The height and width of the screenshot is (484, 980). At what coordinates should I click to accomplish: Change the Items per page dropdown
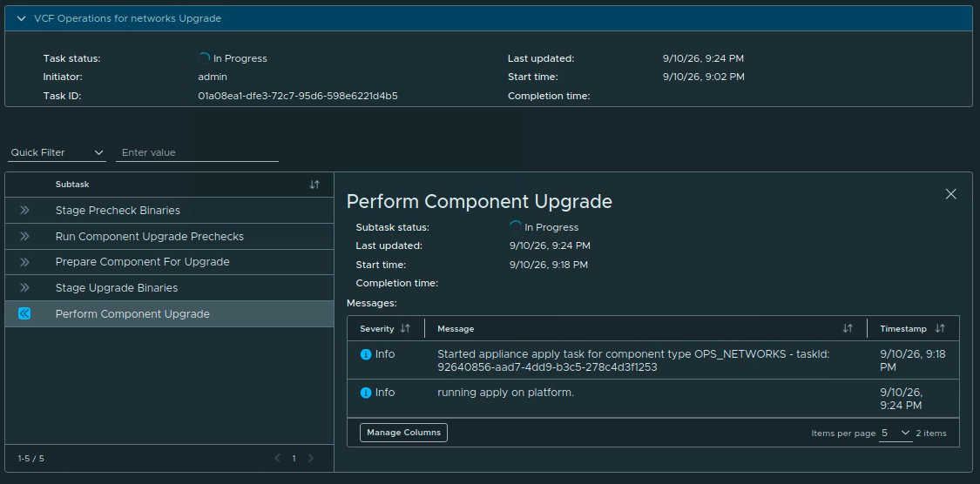point(896,433)
